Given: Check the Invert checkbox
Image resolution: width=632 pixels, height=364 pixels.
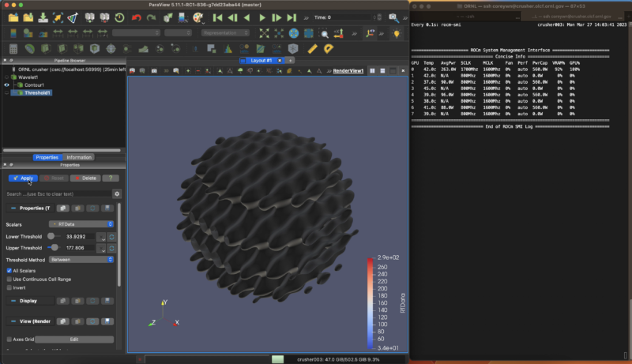Looking at the screenshot, I should coord(9,288).
